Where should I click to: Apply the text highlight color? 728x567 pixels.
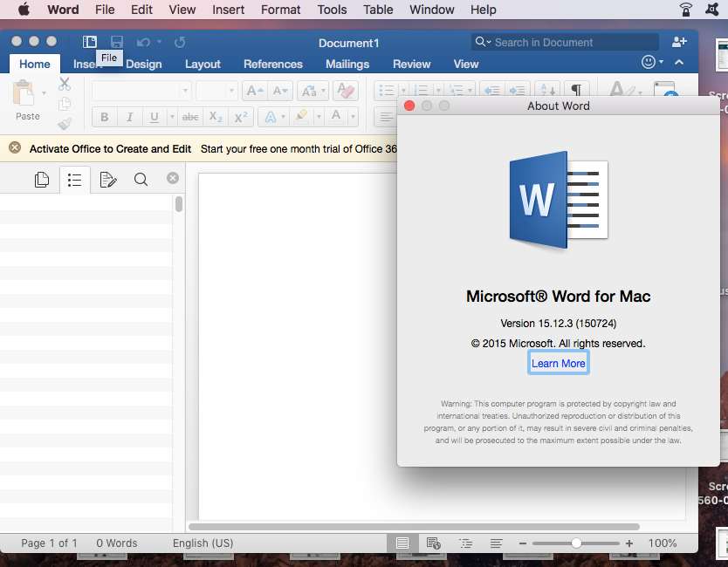(301, 117)
